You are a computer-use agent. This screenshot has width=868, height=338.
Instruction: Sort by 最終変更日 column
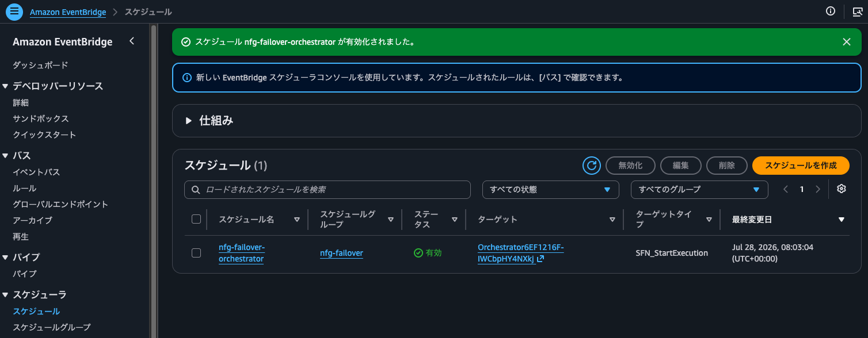coord(842,220)
